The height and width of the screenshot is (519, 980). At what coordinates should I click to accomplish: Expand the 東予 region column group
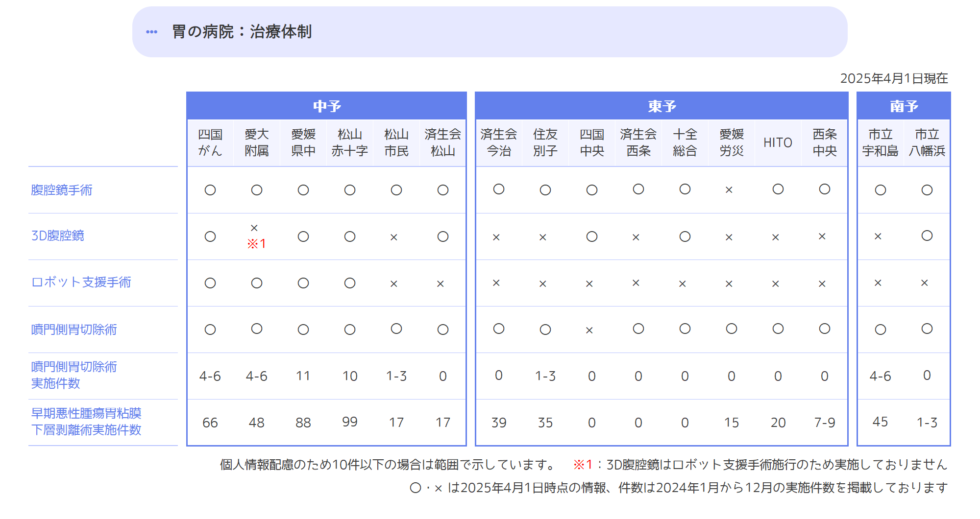(x=661, y=105)
